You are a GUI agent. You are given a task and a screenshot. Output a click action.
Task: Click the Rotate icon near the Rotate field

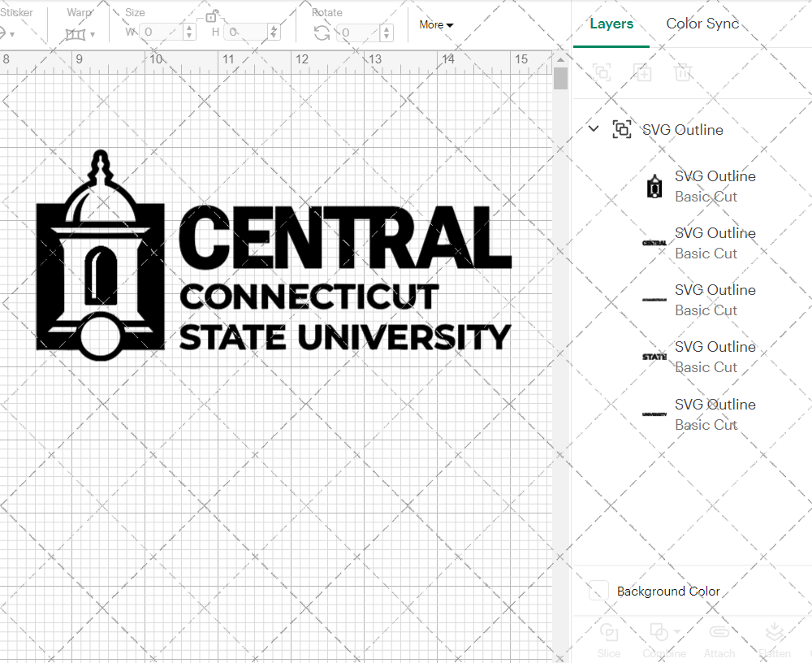320,32
